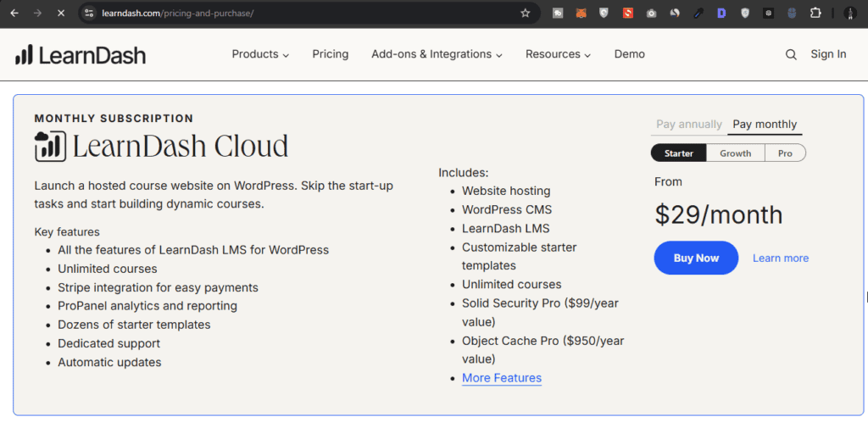
Task: Open site information icon in address bar
Action: tap(90, 13)
